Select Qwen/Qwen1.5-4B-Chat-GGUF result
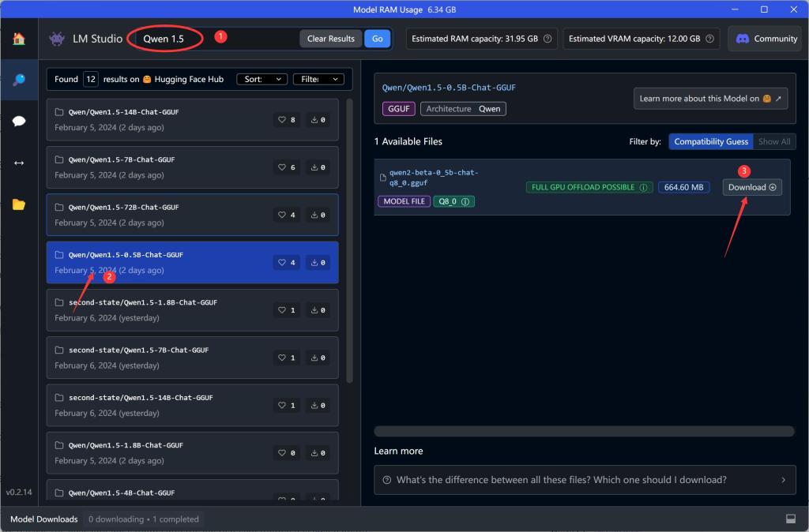 coord(193,490)
